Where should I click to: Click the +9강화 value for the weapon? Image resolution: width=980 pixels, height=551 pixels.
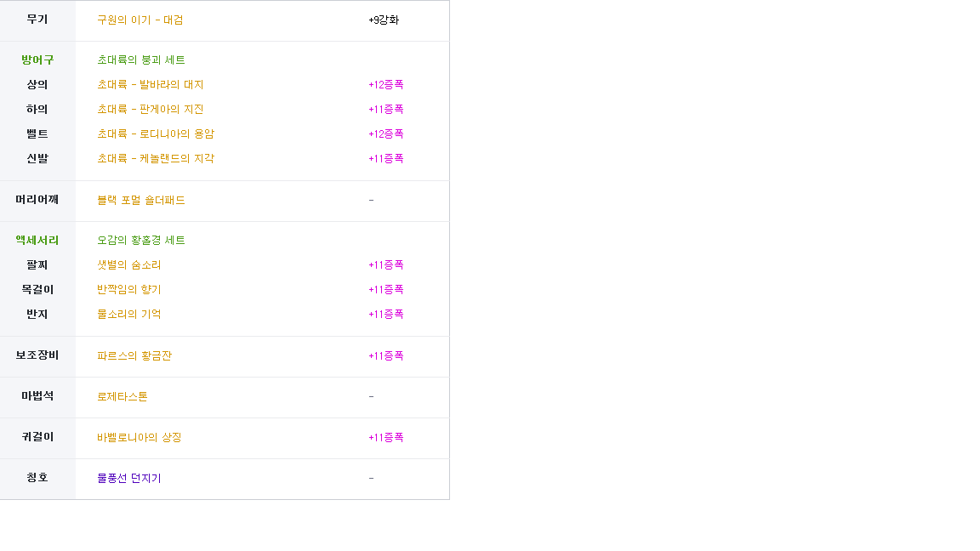pyautogui.click(x=384, y=20)
